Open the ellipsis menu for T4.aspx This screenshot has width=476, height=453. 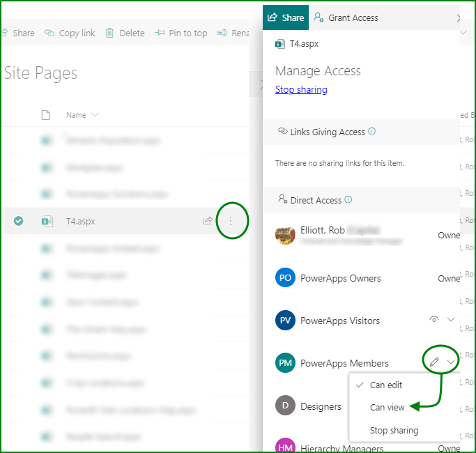(x=231, y=221)
